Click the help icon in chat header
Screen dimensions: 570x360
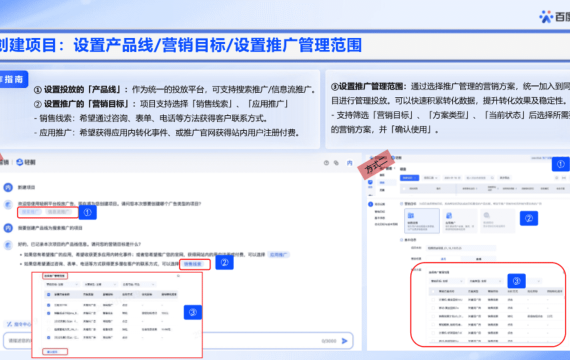[x=326, y=163]
